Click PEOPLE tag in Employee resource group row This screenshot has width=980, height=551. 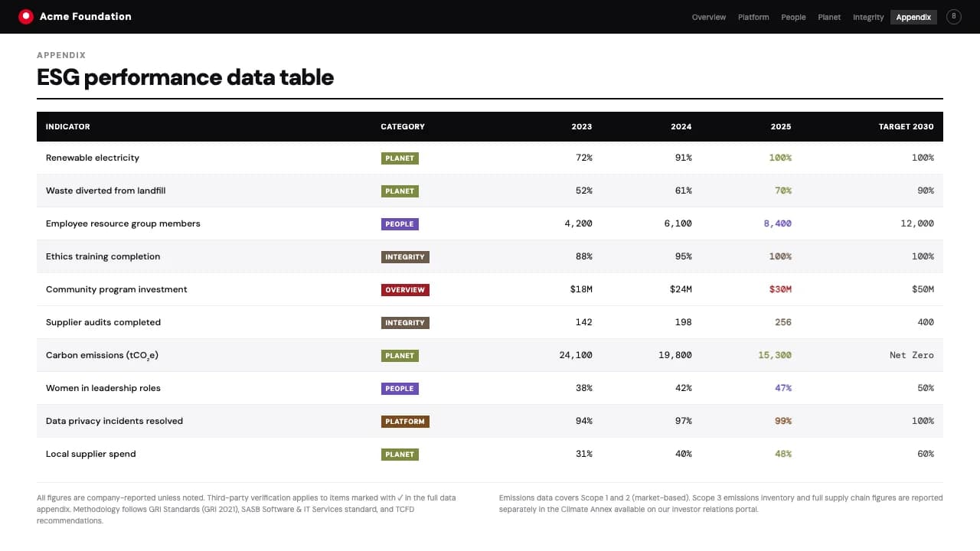click(400, 224)
